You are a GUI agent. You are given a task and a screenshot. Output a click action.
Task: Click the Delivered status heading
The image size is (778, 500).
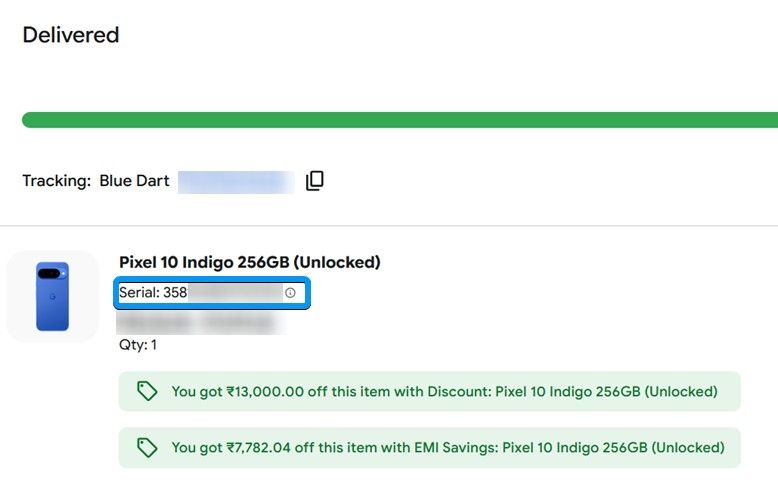tap(71, 35)
